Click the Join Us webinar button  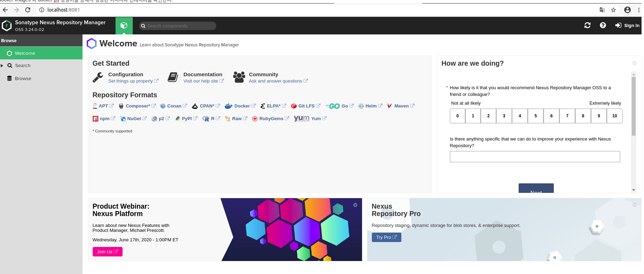pyautogui.click(x=107, y=252)
